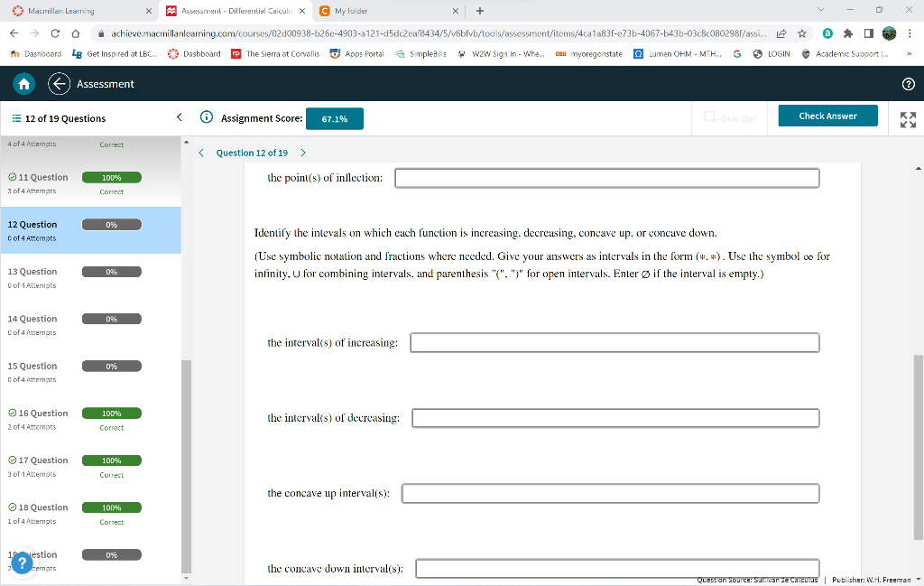Open W2W Sign In bookmark
This screenshot has width=924, height=586.
(501, 53)
